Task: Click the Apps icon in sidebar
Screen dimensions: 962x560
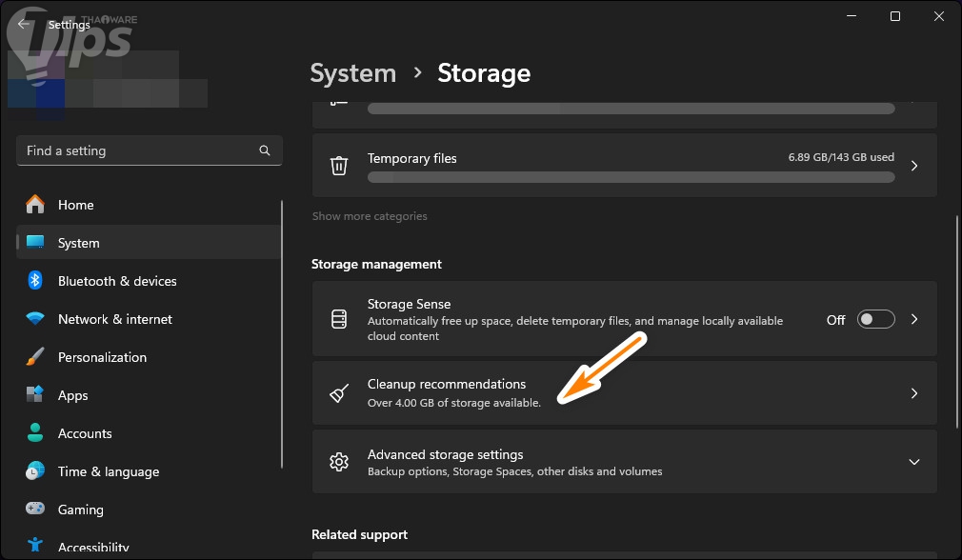Action: click(x=35, y=395)
